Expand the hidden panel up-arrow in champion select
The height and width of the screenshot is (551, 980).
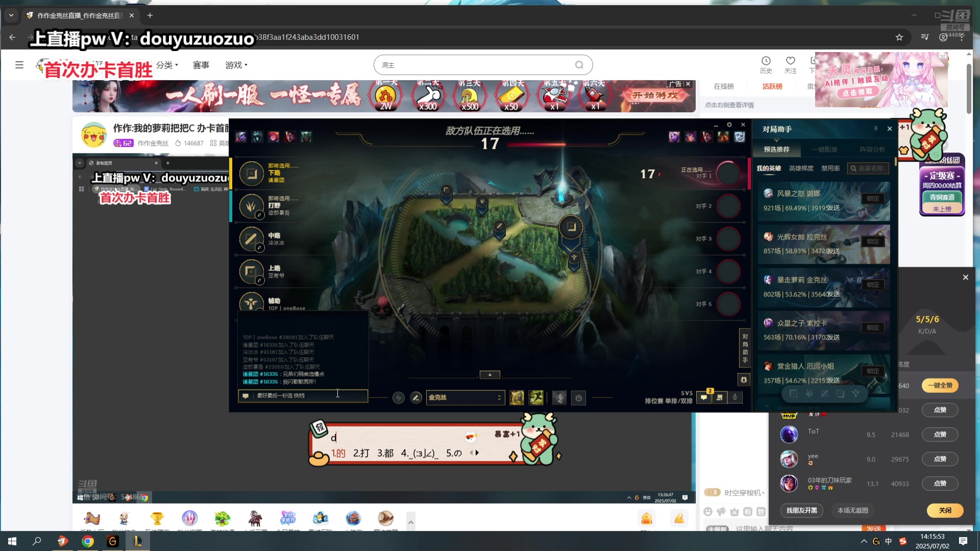(x=489, y=374)
